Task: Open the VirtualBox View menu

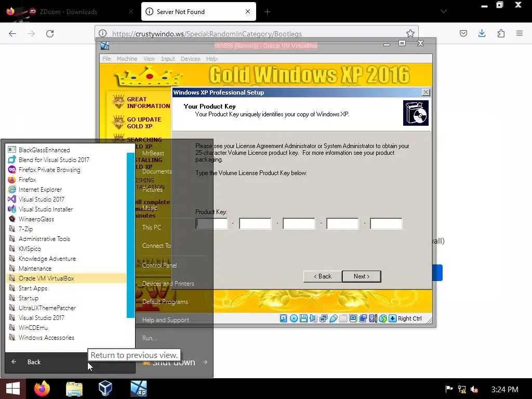Action: click(149, 59)
